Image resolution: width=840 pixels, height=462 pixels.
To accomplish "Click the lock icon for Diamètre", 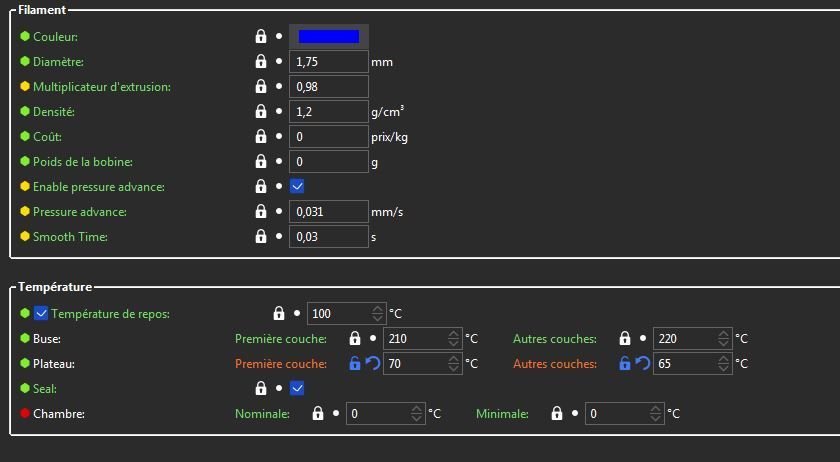I will pyautogui.click(x=261, y=62).
